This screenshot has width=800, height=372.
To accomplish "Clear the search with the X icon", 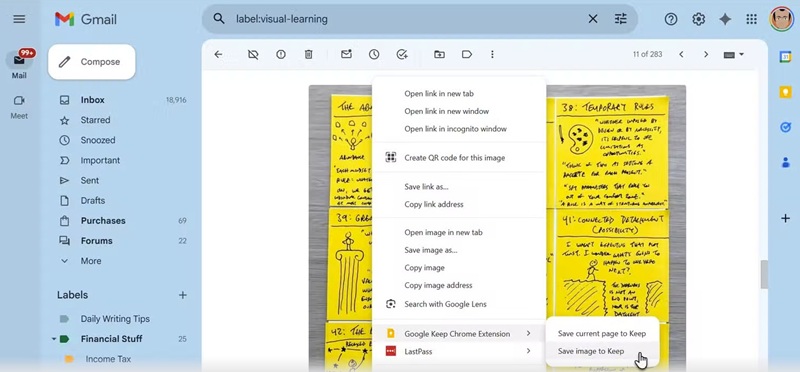I will 593,19.
